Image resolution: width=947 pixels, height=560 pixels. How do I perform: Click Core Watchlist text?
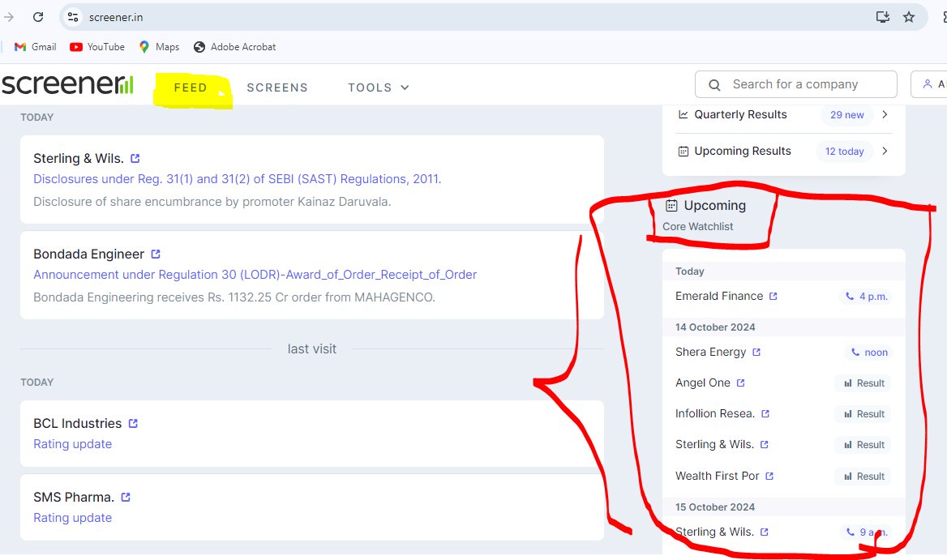click(x=697, y=226)
